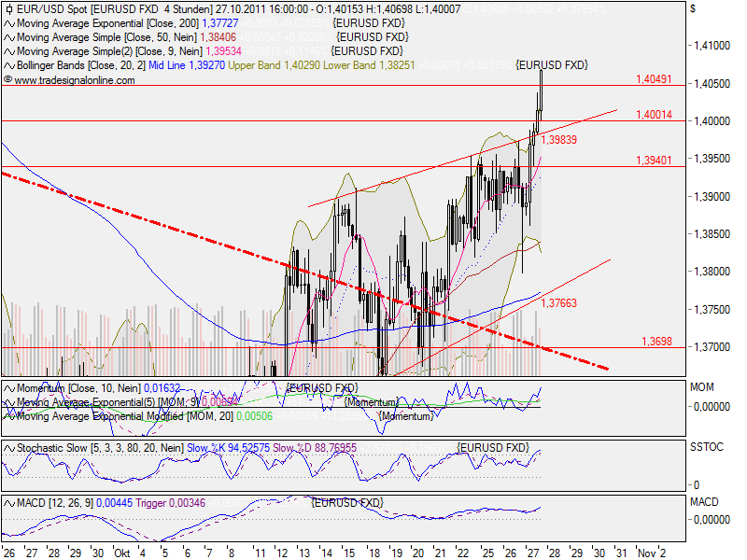This screenshot has width=747, height=560.
Task: Click MACD value 0,00445
Action: [x=114, y=503]
